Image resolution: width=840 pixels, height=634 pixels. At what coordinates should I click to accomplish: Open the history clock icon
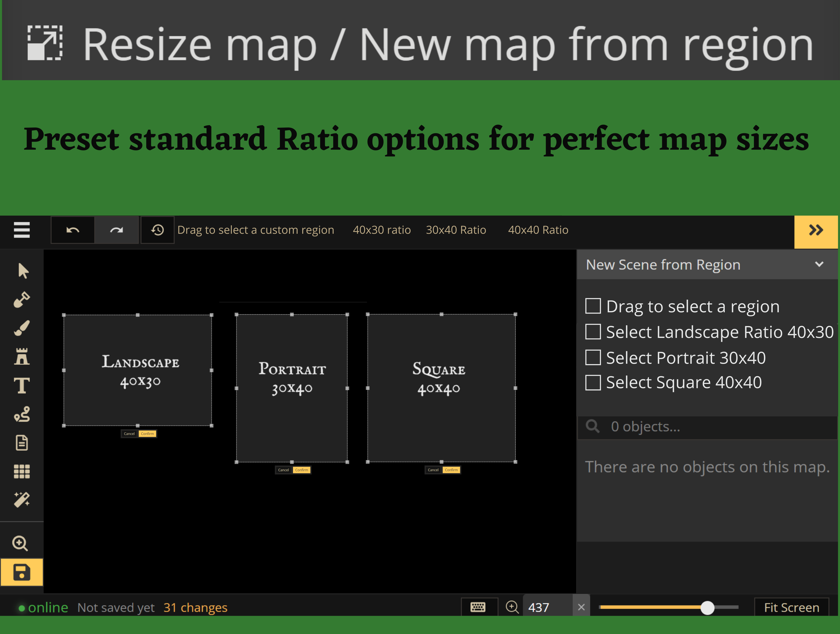tap(157, 230)
